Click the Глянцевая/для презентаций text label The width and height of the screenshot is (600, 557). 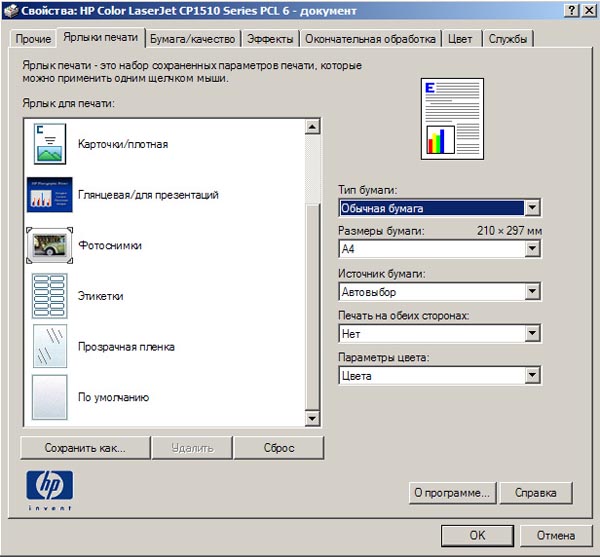[148, 195]
